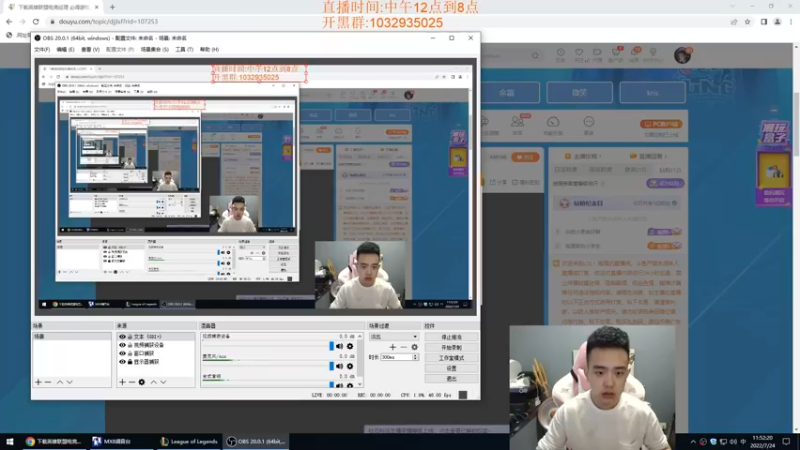Reload the Chrome page
Screen dimensions: 800x450
coord(36,21)
